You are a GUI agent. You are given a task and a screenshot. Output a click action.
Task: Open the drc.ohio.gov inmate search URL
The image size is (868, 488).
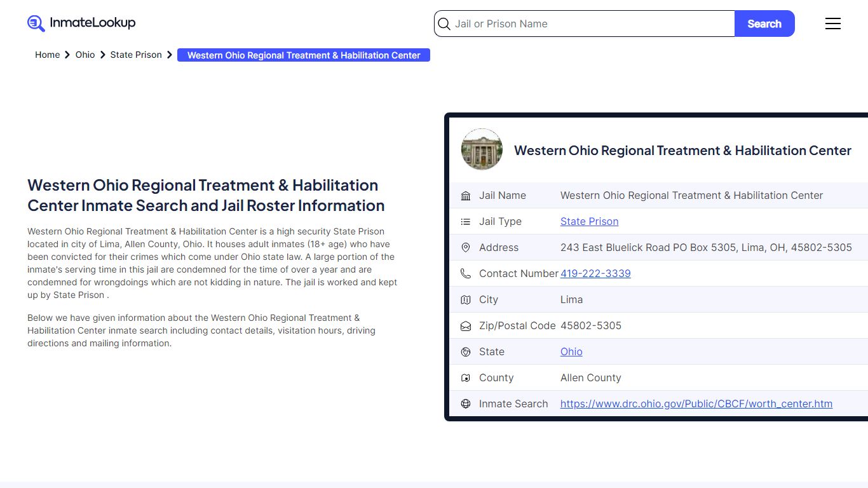(x=696, y=404)
